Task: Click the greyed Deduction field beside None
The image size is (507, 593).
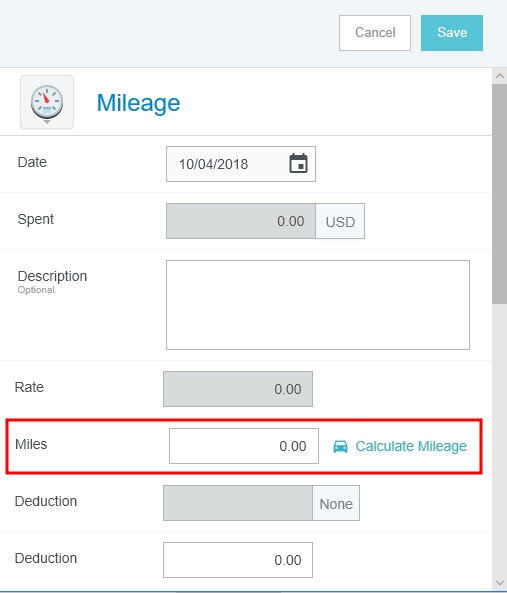Action: click(x=238, y=503)
